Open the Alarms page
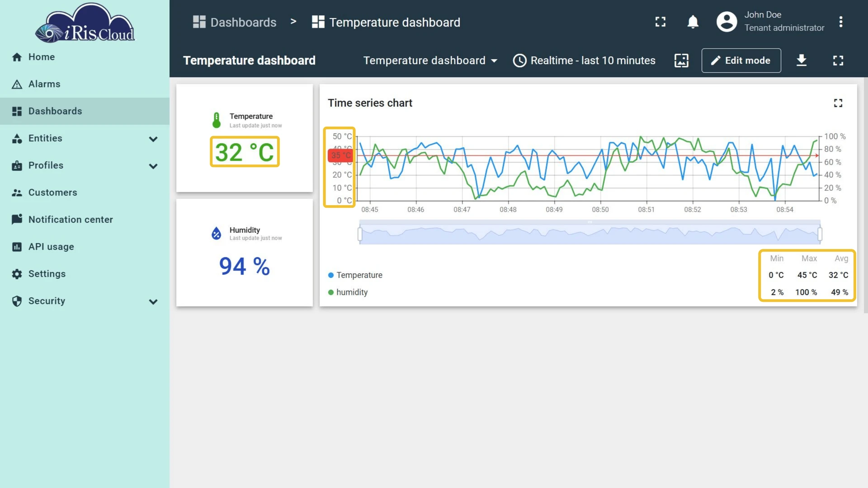 pos(85,84)
